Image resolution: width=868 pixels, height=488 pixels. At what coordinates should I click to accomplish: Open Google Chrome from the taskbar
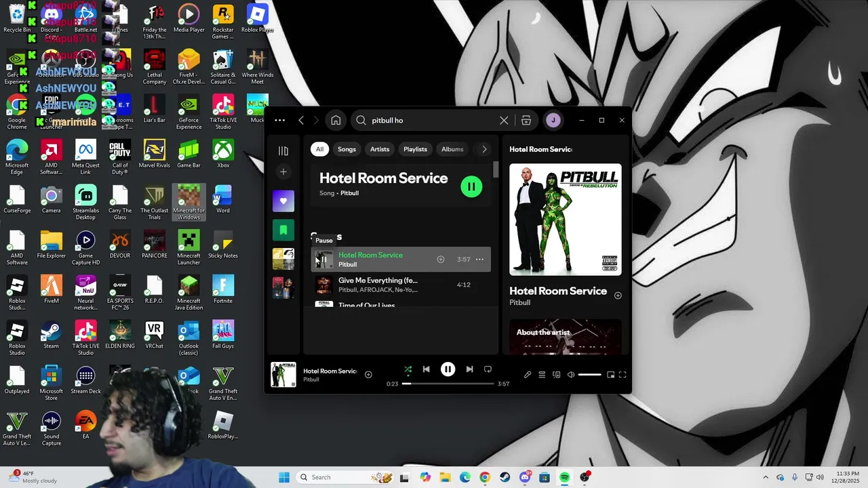[x=485, y=477]
